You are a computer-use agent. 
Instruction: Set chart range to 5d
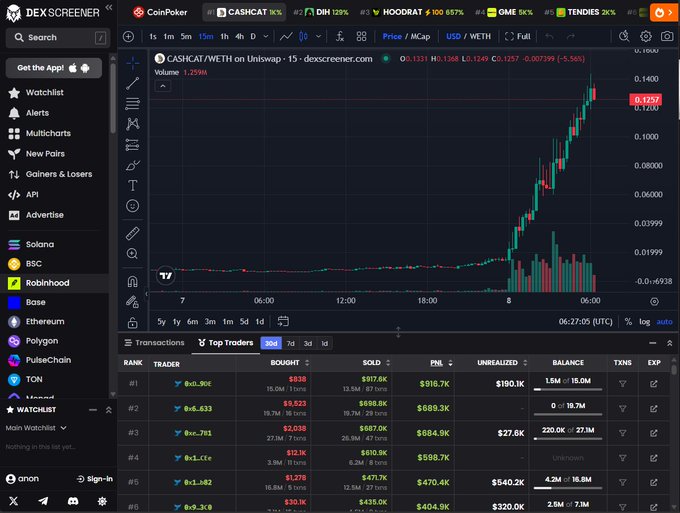(x=244, y=322)
